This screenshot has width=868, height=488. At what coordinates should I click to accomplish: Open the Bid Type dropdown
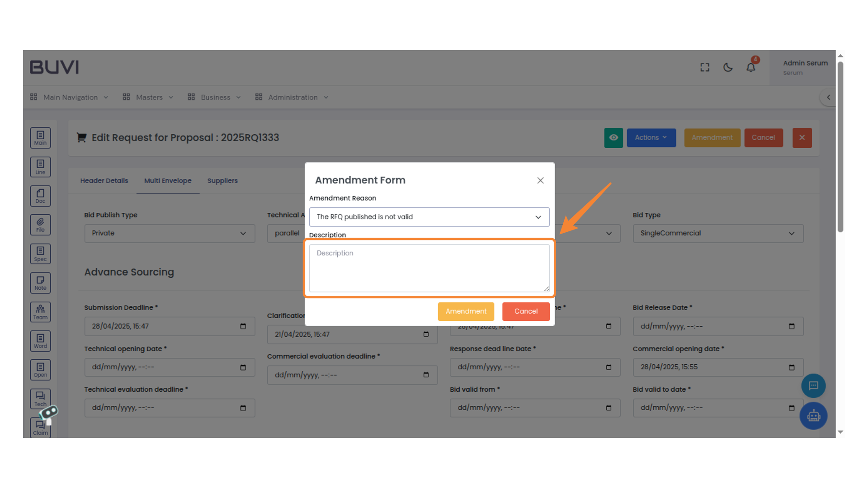point(718,233)
